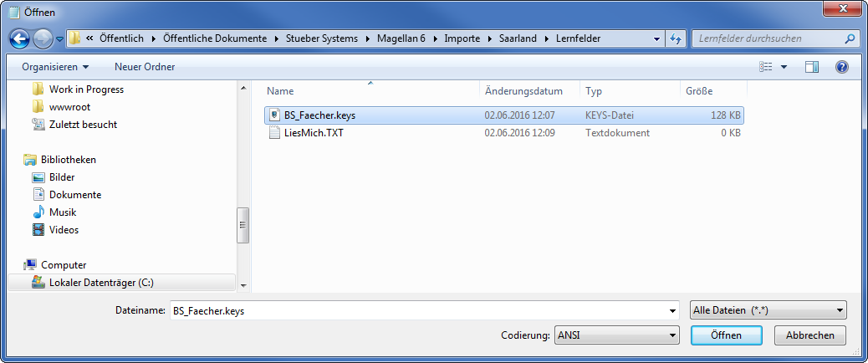Click the search magnifier icon

click(x=849, y=38)
